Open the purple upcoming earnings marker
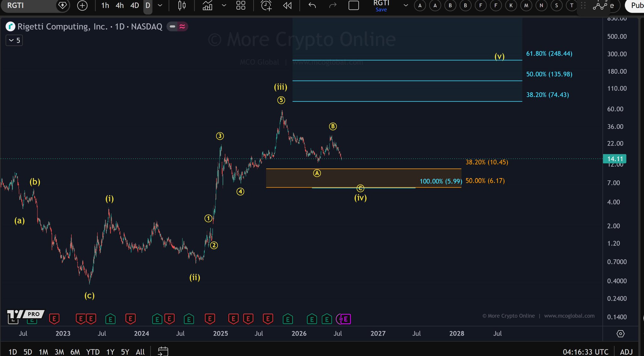 (x=345, y=319)
